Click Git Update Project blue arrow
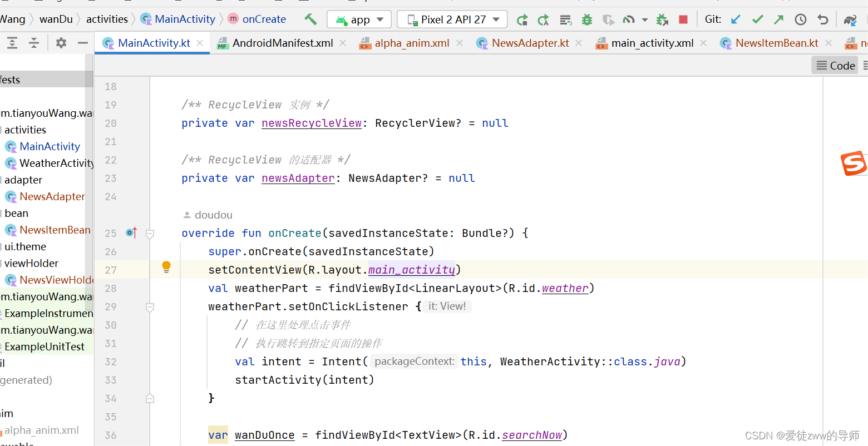 point(736,19)
